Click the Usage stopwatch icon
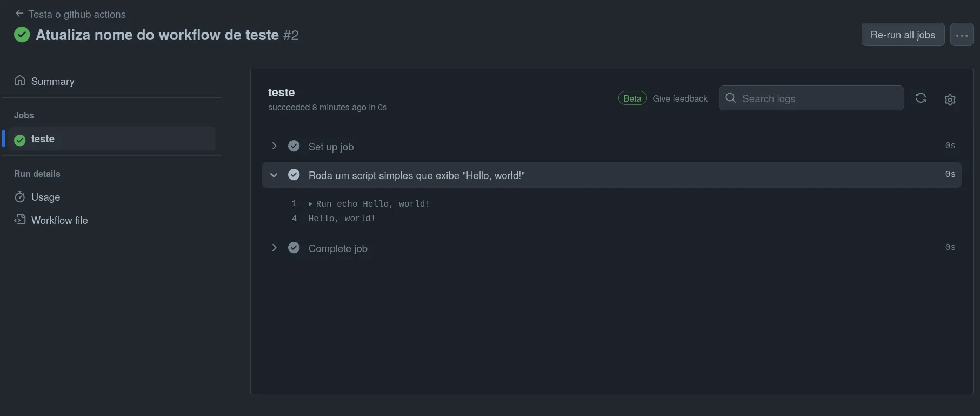980x416 pixels. click(x=20, y=197)
